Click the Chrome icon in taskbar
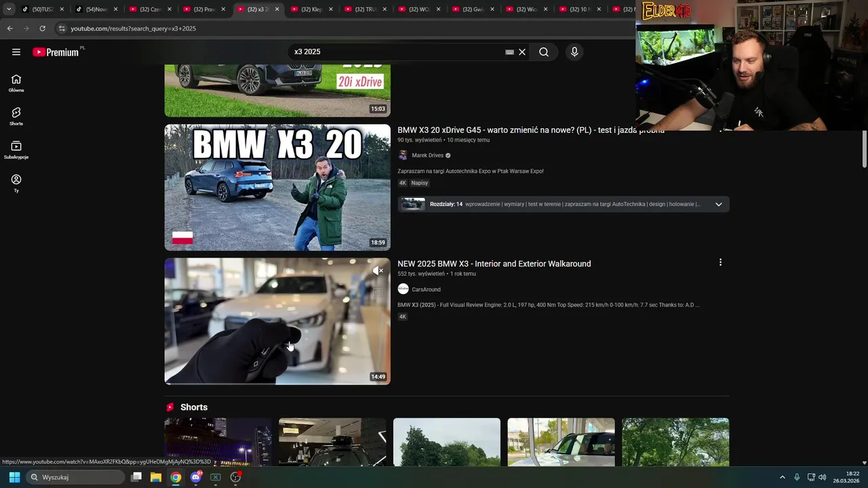Viewport: 868px width, 488px height. click(176, 477)
